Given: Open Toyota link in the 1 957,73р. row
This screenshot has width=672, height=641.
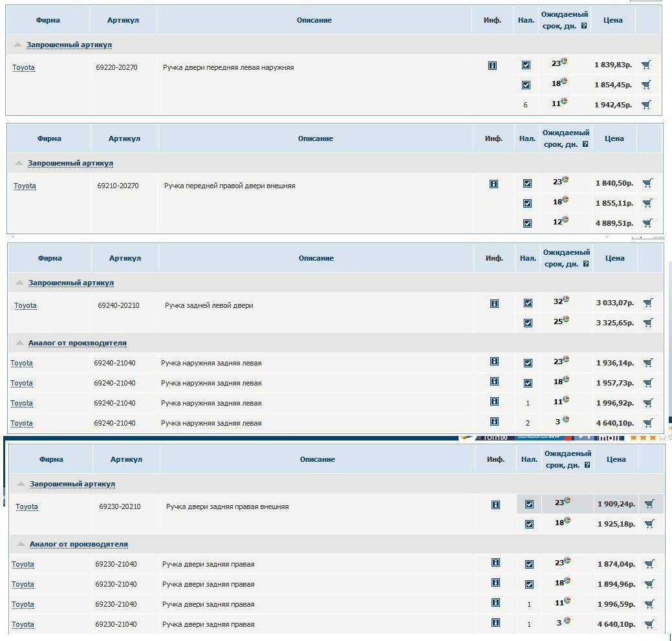Looking at the screenshot, I should 21,384.
